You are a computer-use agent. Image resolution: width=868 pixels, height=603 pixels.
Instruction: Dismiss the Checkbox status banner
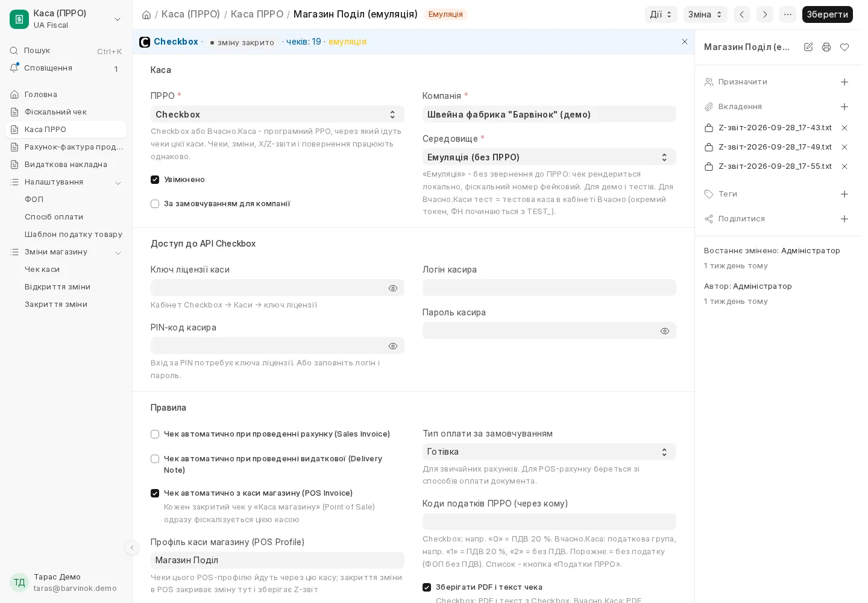click(685, 42)
